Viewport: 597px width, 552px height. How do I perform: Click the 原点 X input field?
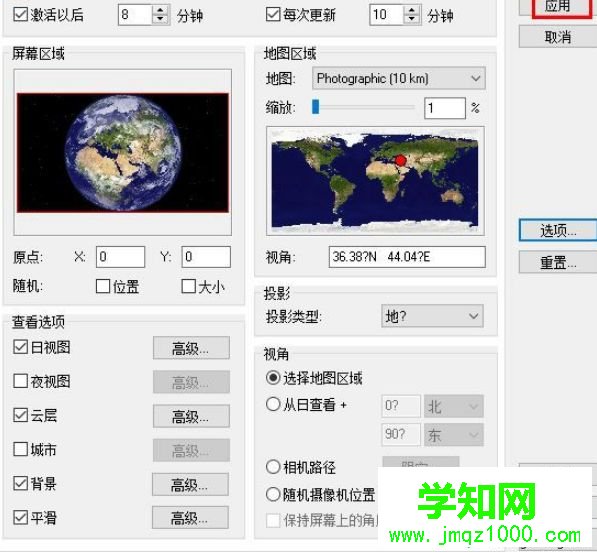pyautogui.click(x=120, y=257)
